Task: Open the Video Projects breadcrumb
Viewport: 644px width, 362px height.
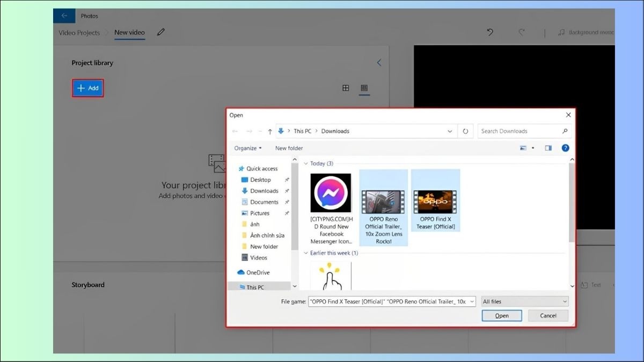Action: point(79,33)
